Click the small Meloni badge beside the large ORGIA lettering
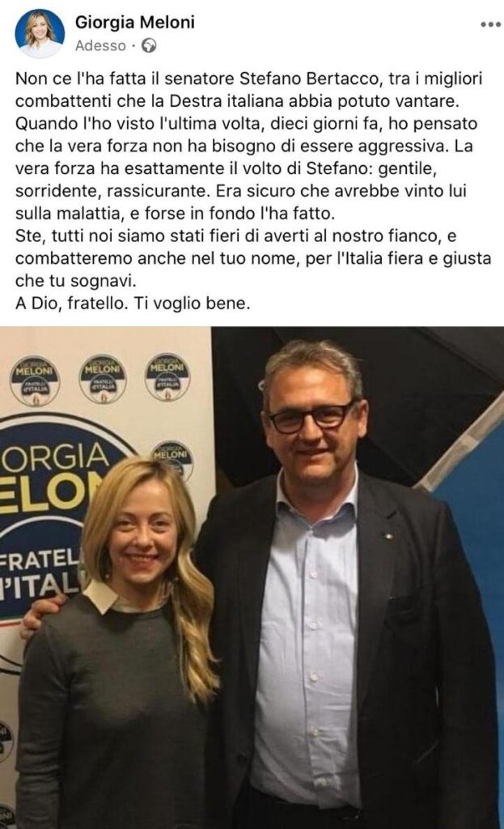Viewport: 504px width, 829px height. pyautogui.click(x=172, y=459)
